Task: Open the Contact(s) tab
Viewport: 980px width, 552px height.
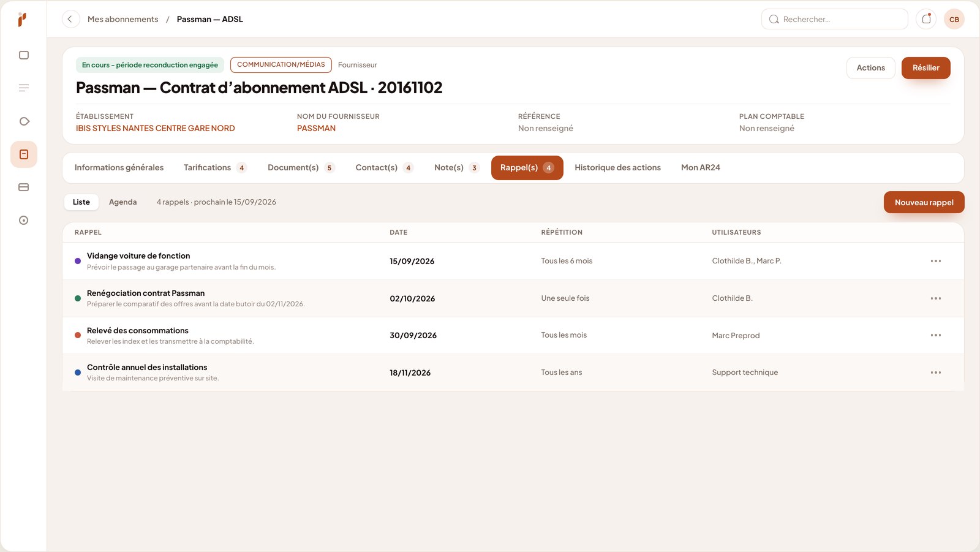Action: 384,168
